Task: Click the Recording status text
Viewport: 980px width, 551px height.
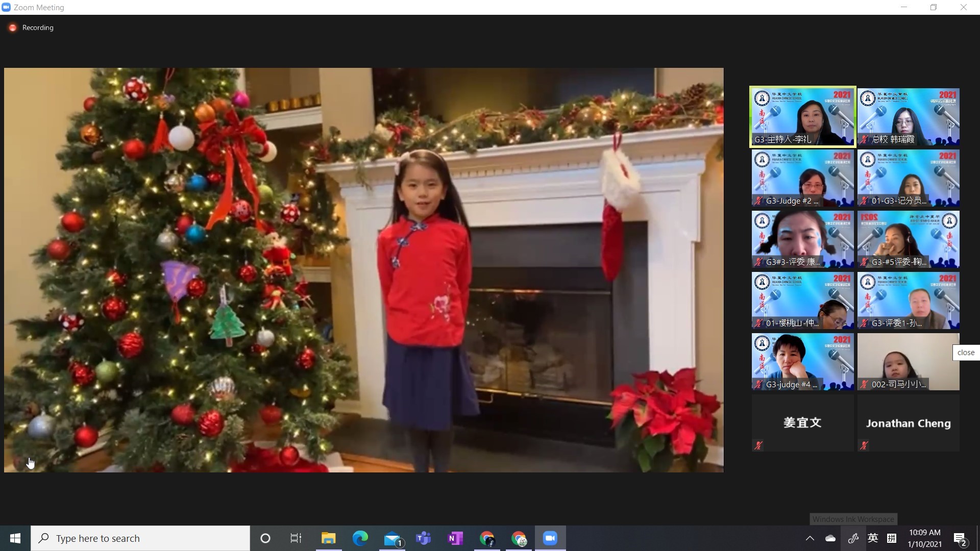Action: (38, 28)
